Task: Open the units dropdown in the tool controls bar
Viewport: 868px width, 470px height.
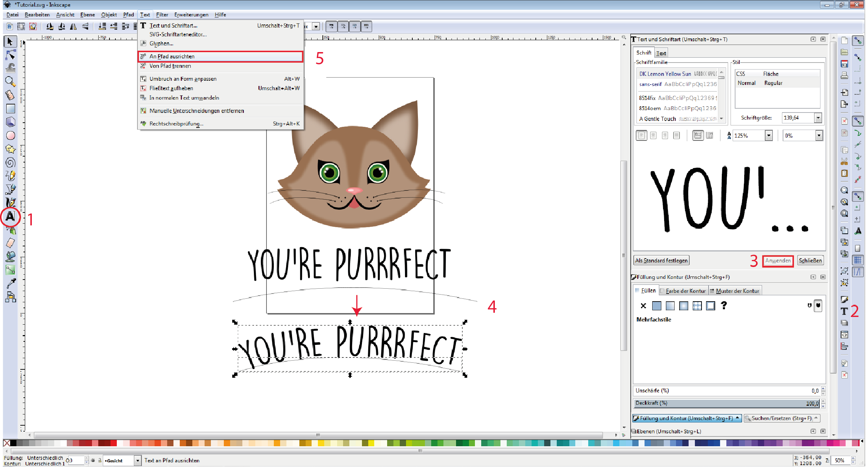Action: tap(316, 27)
